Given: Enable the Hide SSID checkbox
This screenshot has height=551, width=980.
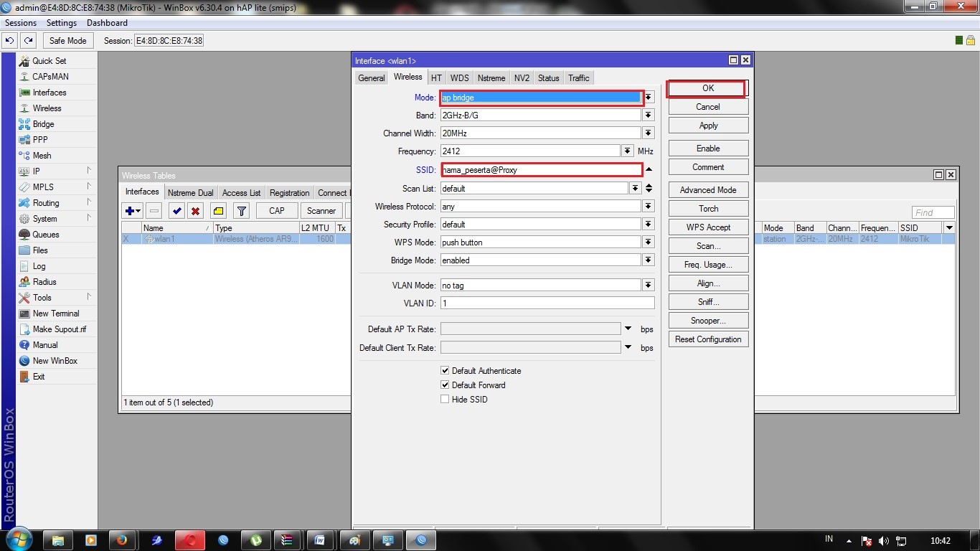Looking at the screenshot, I should [445, 400].
